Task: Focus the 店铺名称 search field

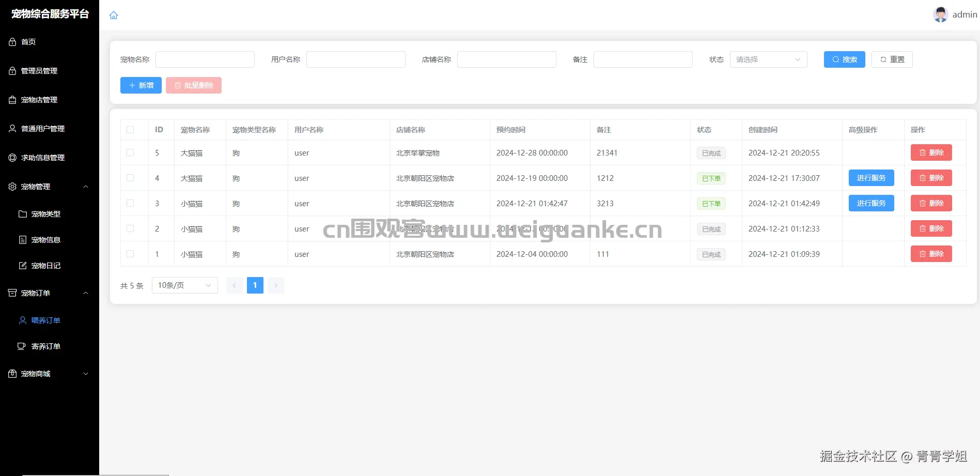Action: point(507,59)
